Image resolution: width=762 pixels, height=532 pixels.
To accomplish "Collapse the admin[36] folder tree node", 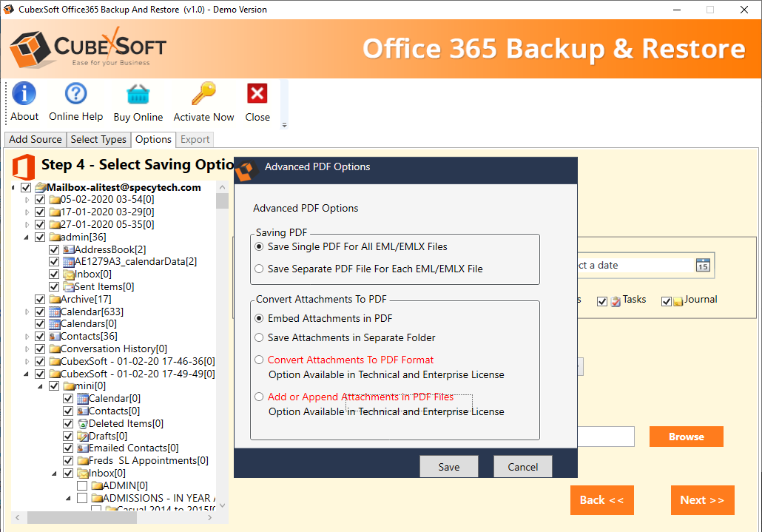I will 27,238.
